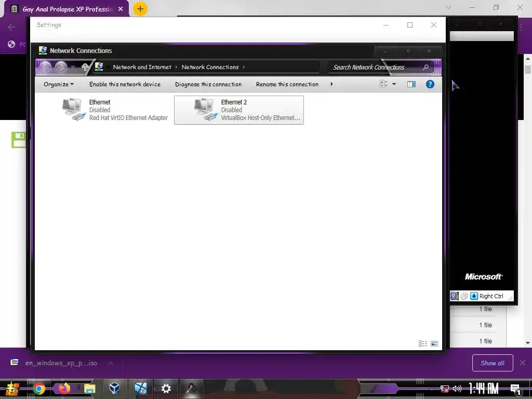Switch to large icons view at bottom right
532x399 pixels.
(434, 344)
